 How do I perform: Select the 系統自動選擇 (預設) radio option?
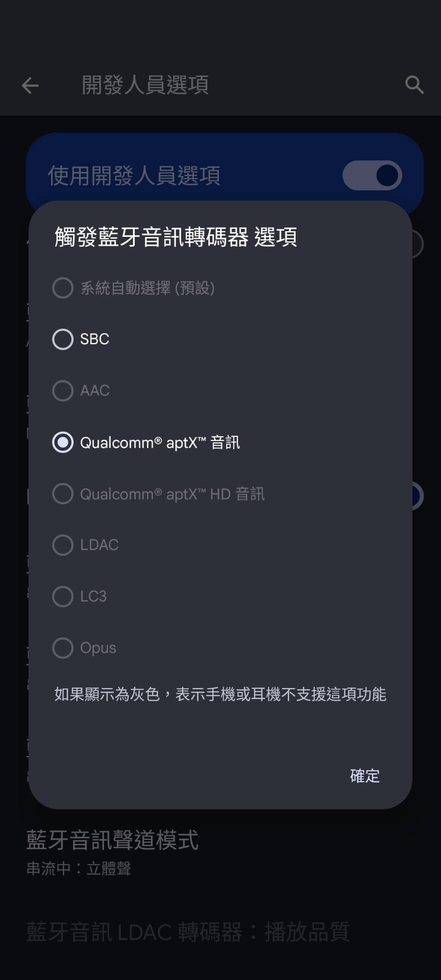[x=63, y=288]
